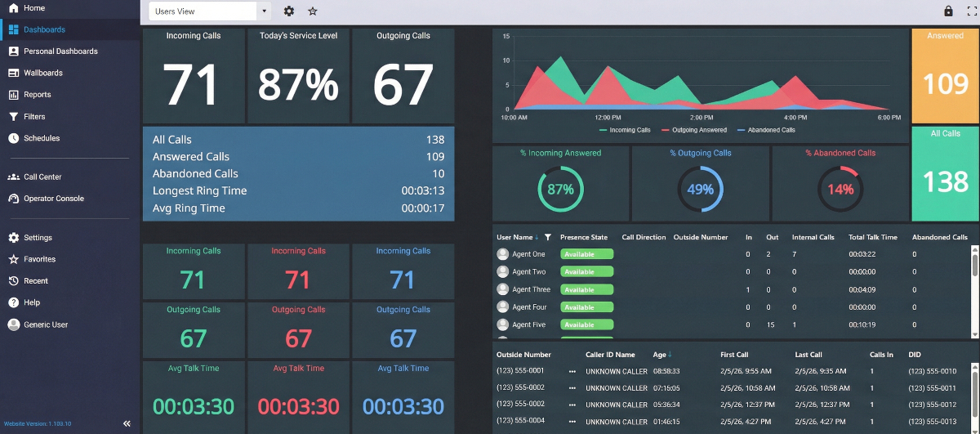
Task: Open Filters from the sidebar
Action: click(x=69, y=117)
